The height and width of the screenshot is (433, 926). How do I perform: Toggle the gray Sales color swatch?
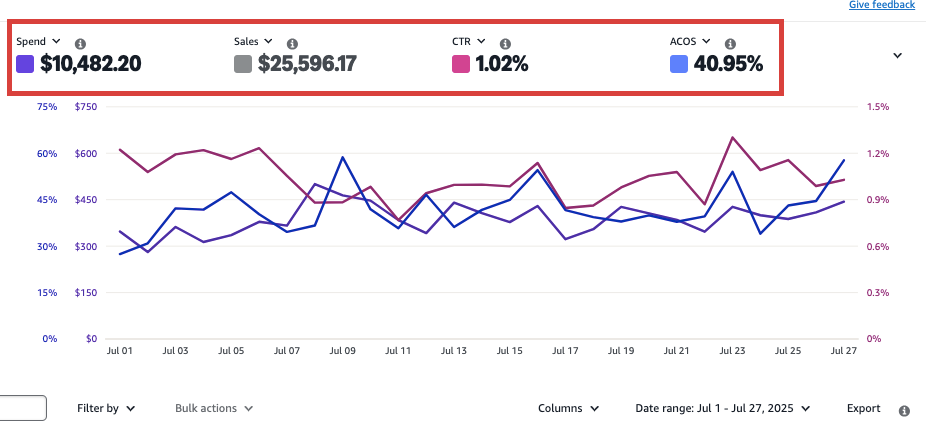tap(243, 64)
